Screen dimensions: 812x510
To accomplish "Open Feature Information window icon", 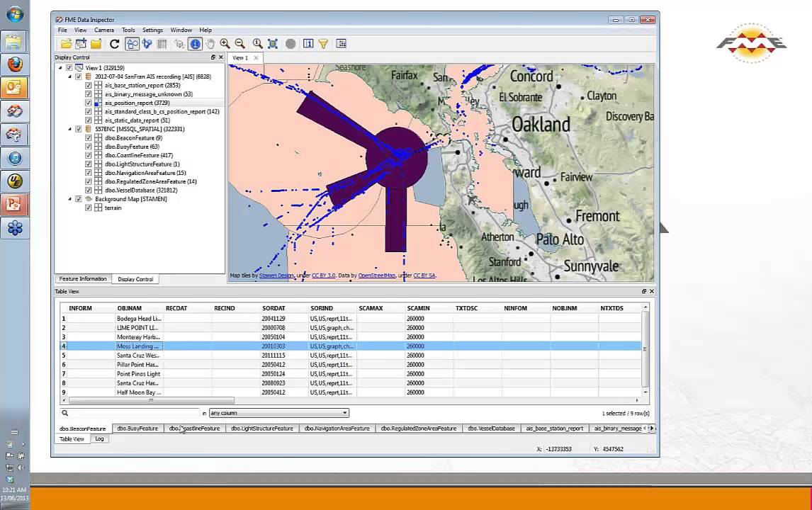I will [308, 44].
